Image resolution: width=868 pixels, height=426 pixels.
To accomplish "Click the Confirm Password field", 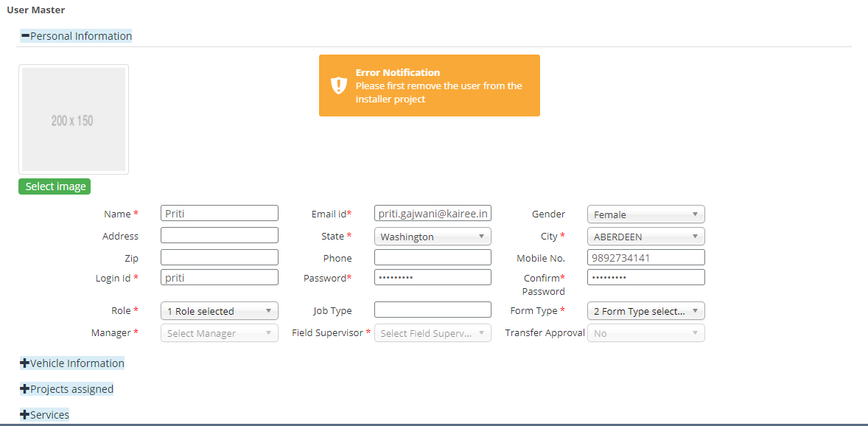I will pyautogui.click(x=645, y=278).
